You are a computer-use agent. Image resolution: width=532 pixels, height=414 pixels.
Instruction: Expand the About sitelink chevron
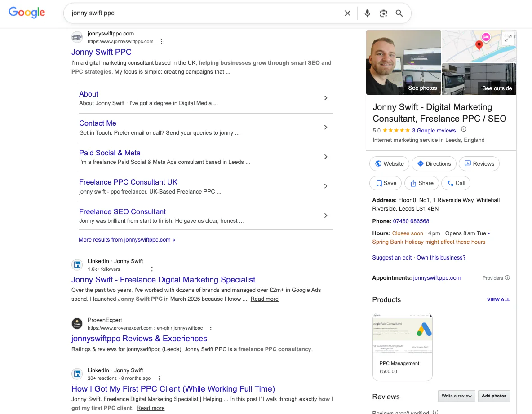(x=325, y=98)
